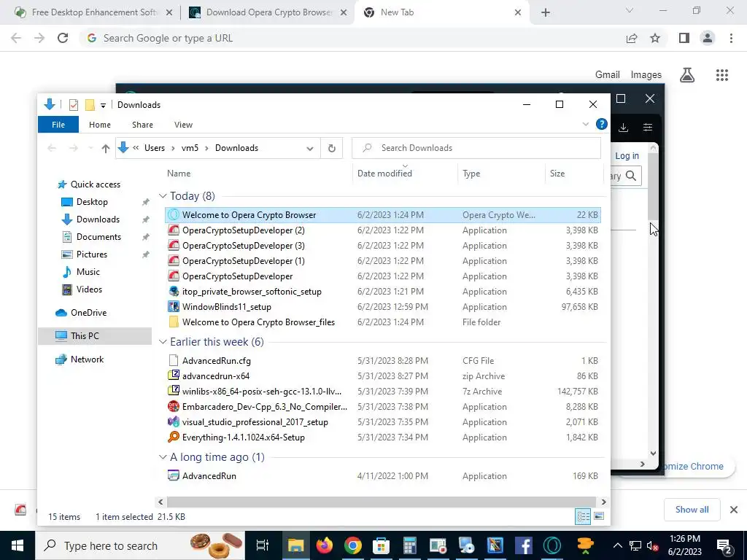Select OperaCryptoSetupDeveloper (2) file

coord(243,230)
